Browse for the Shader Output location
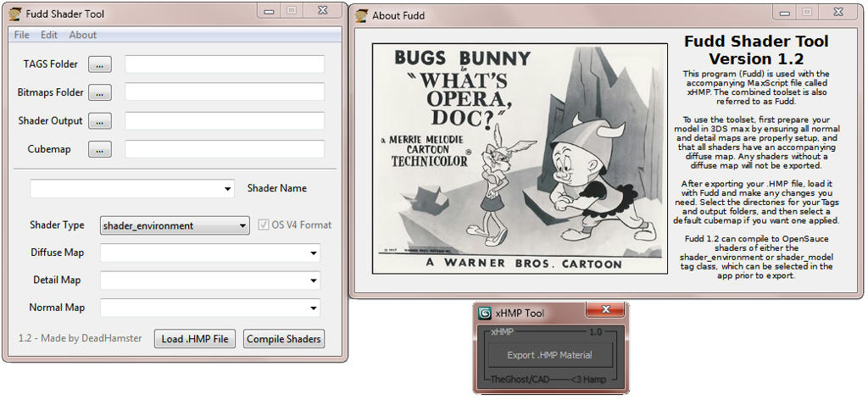The height and width of the screenshot is (400, 868). (99, 121)
